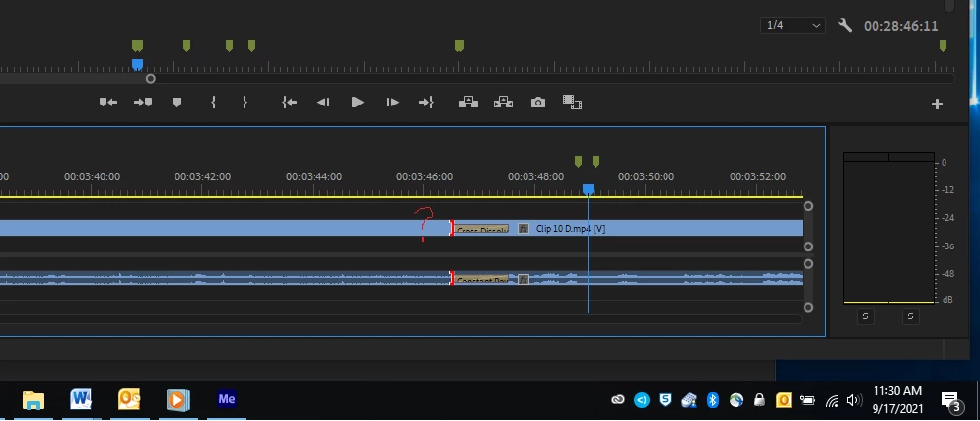This screenshot has width=980, height=421.
Task: Open the volume control in the tray
Action: pos(853,401)
